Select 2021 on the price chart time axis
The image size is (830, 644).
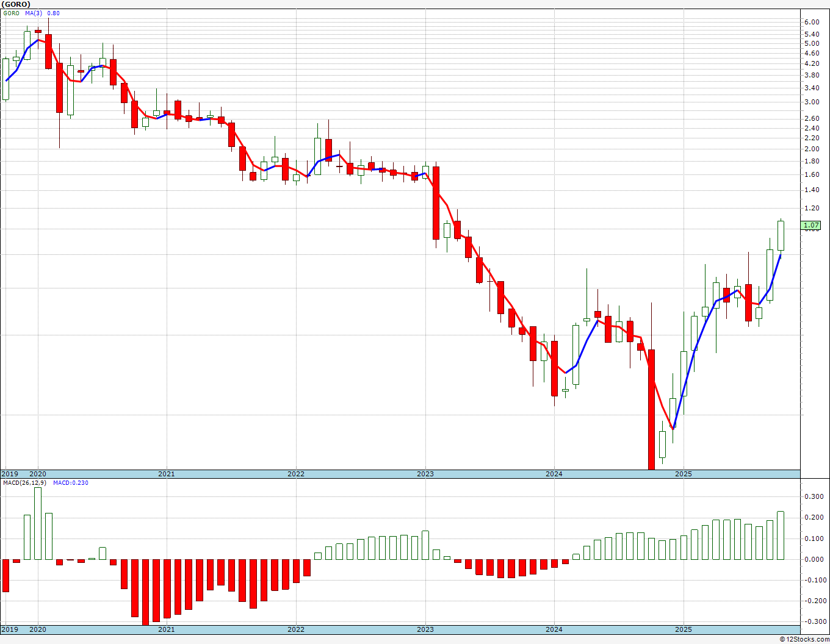pyautogui.click(x=167, y=474)
